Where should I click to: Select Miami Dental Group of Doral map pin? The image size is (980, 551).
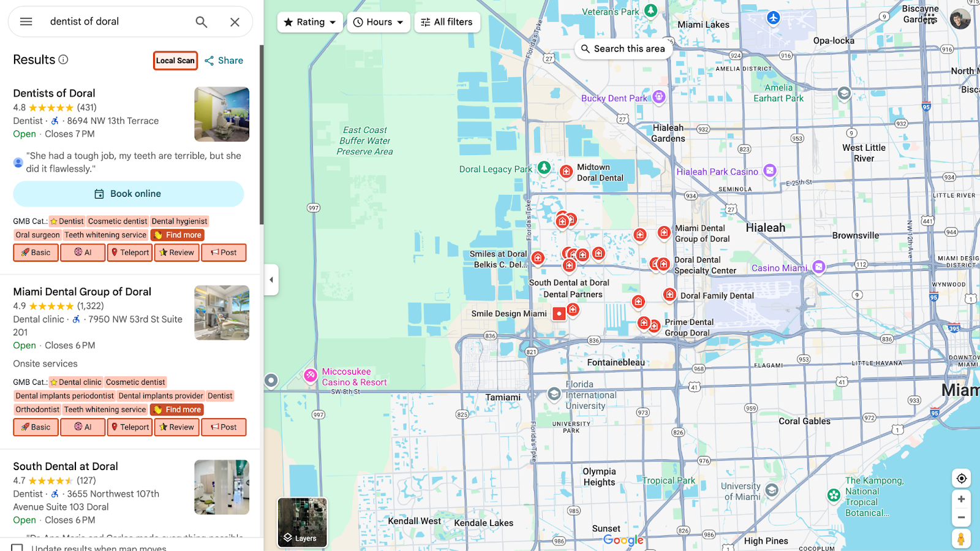point(664,232)
